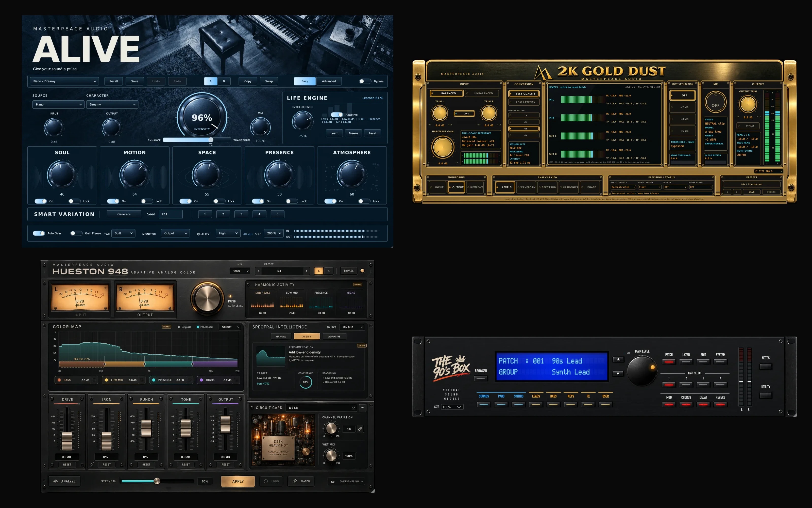Open the PRESENCE band menu in Color Map
The height and width of the screenshot is (508, 812).
pyautogui.click(x=190, y=380)
